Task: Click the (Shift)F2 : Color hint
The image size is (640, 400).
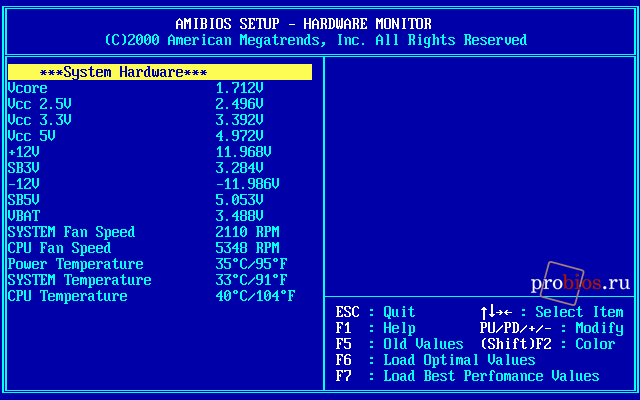Action: coord(548,344)
